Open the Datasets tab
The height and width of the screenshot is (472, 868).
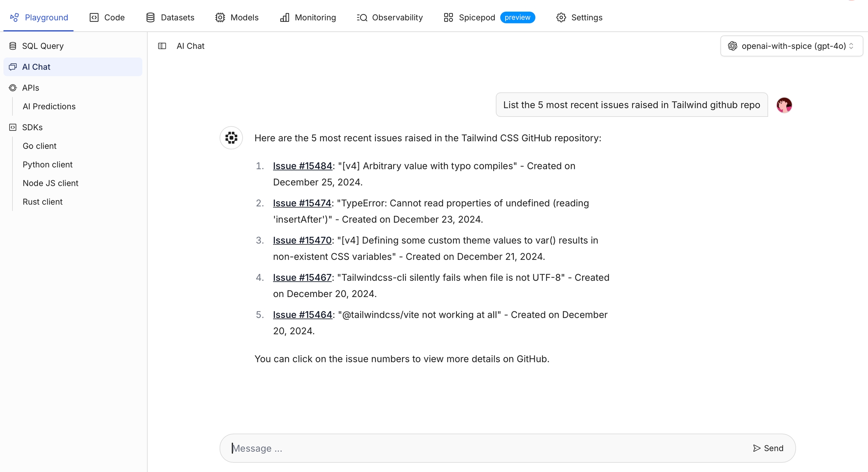170,17
